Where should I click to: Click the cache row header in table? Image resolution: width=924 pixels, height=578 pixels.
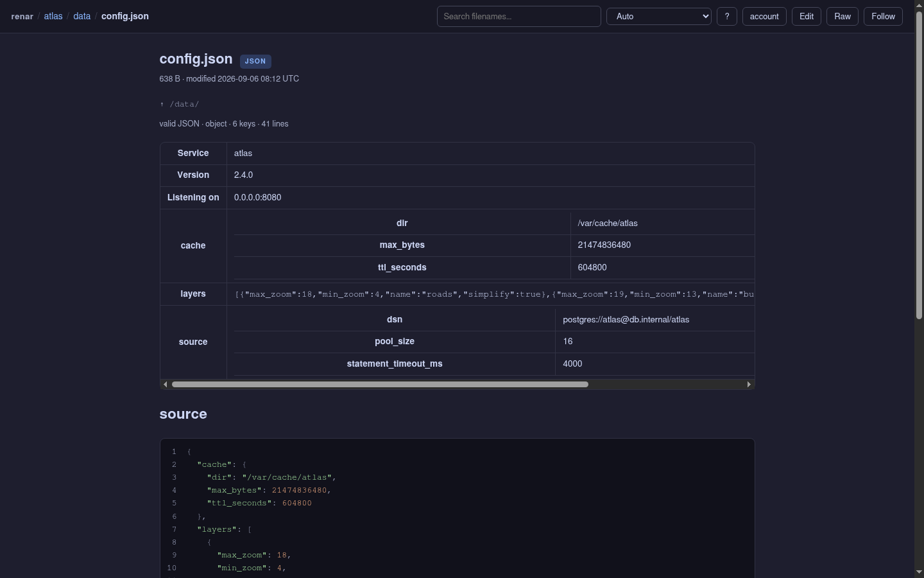pyautogui.click(x=193, y=246)
